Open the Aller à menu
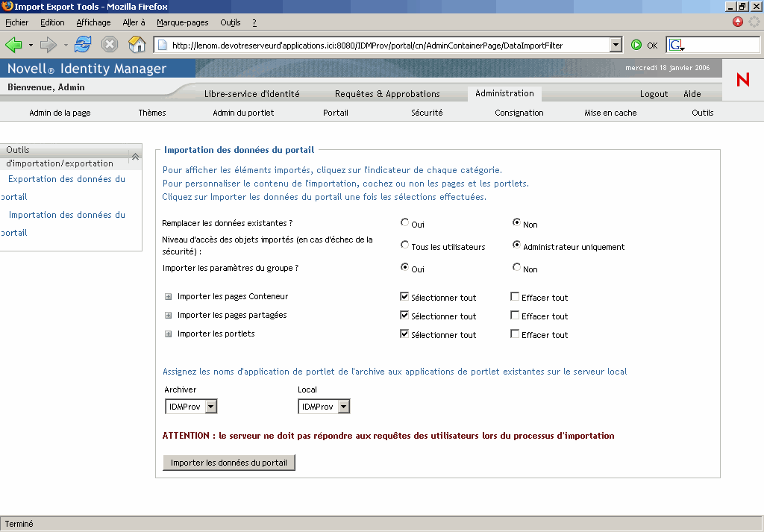The width and height of the screenshot is (764, 532). click(x=134, y=22)
